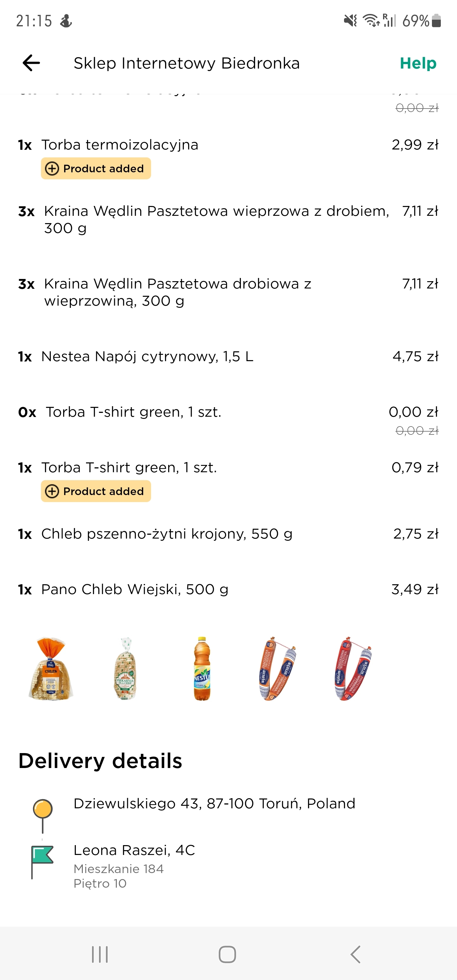Tap Pano Chleb Wiejski bread thumbnail
This screenshot has width=457, height=980.
point(51,668)
